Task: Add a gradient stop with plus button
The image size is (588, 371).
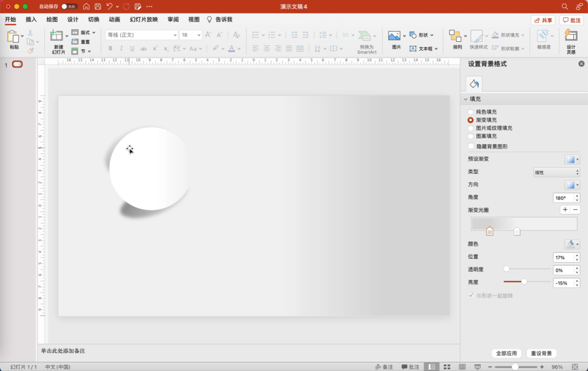Action: [565, 210]
